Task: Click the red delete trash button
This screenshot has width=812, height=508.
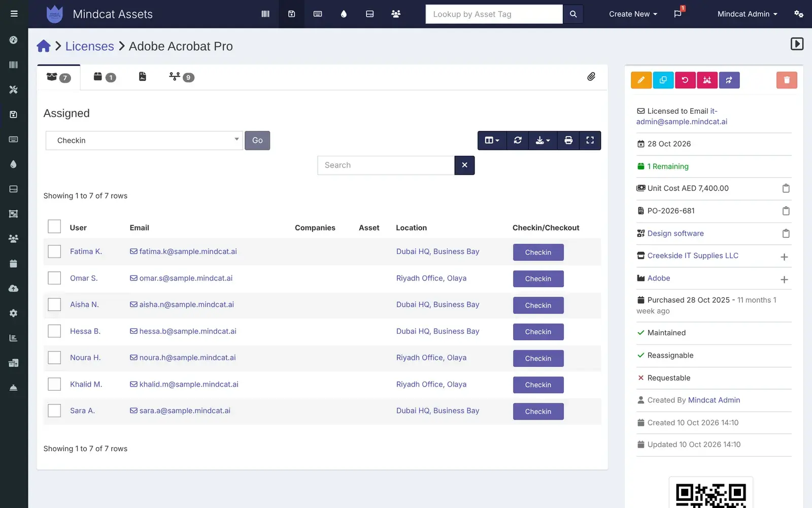Action: coord(787,80)
